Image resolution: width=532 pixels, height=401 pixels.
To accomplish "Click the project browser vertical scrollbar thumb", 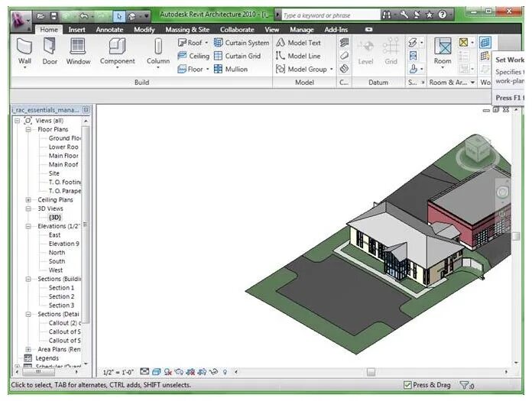I will click(x=86, y=225).
